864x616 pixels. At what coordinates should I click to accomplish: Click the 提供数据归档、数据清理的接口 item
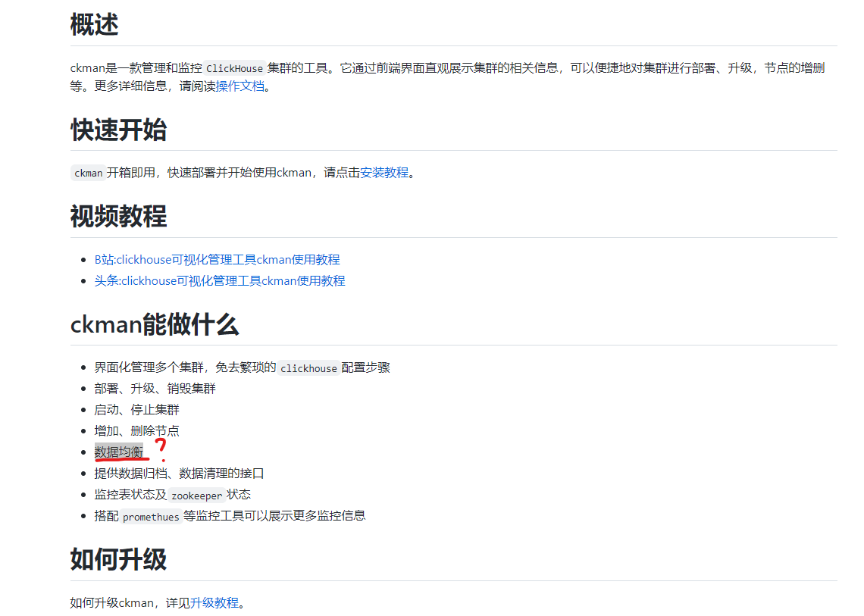click(179, 474)
